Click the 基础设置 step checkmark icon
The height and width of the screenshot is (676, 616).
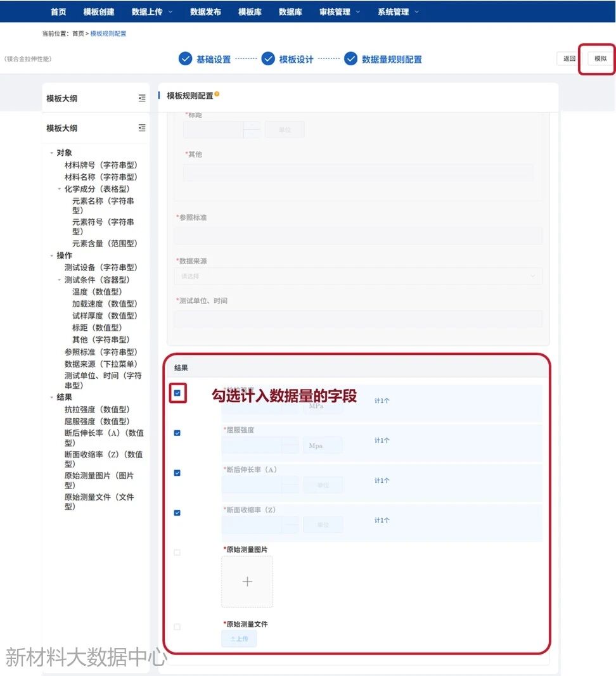(x=185, y=59)
